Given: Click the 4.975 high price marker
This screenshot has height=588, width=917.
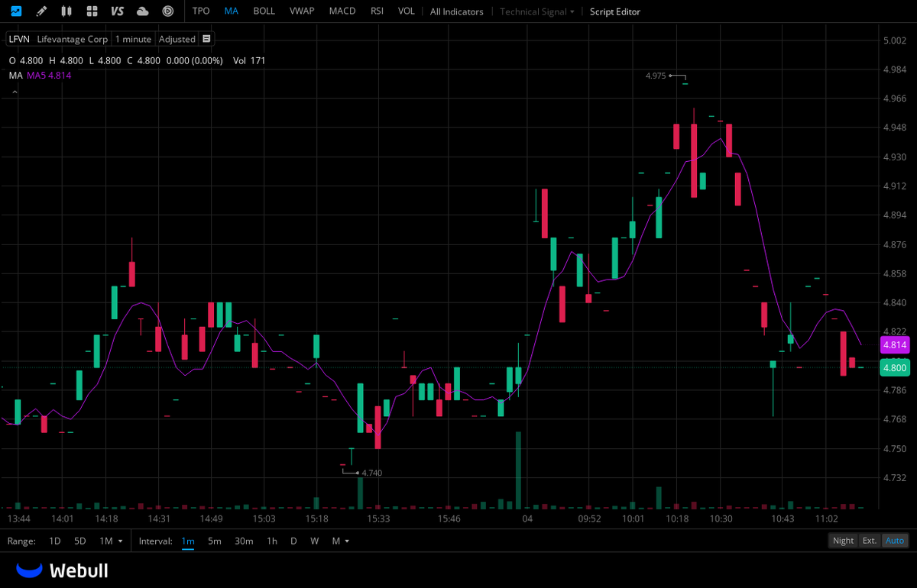Looking at the screenshot, I should click(656, 76).
